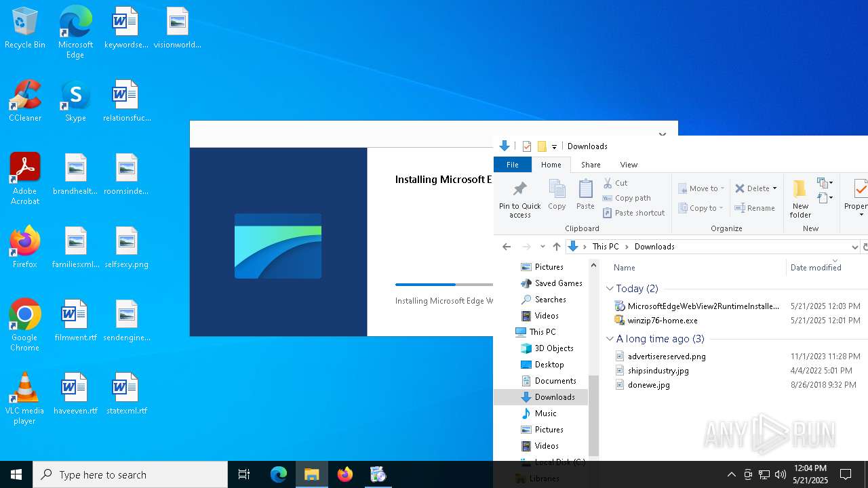
Task: Open Task View on the taskbar
Action: (x=244, y=474)
